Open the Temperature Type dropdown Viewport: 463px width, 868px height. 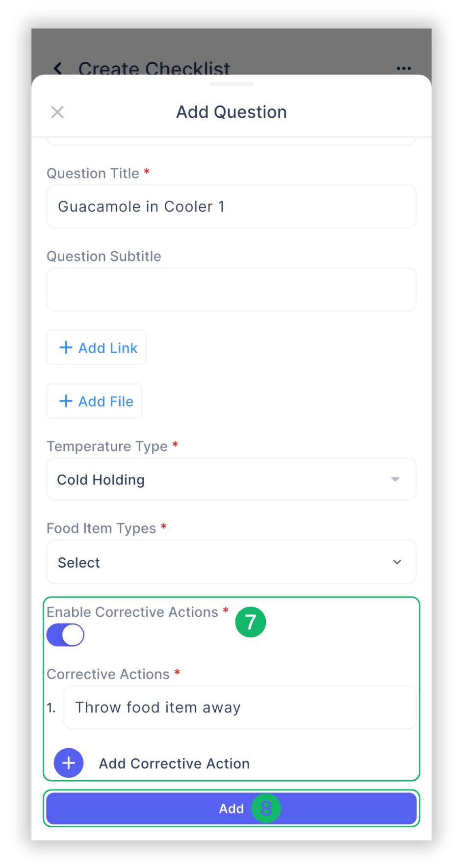point(231,479)
